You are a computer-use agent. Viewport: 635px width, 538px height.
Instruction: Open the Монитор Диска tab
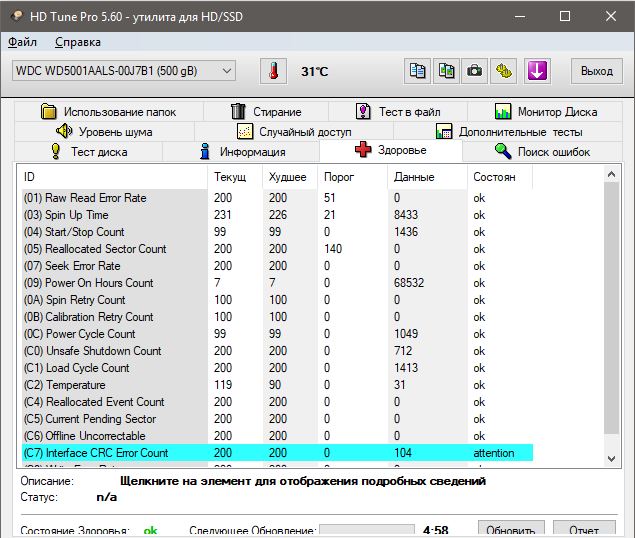tap(545, 111)
